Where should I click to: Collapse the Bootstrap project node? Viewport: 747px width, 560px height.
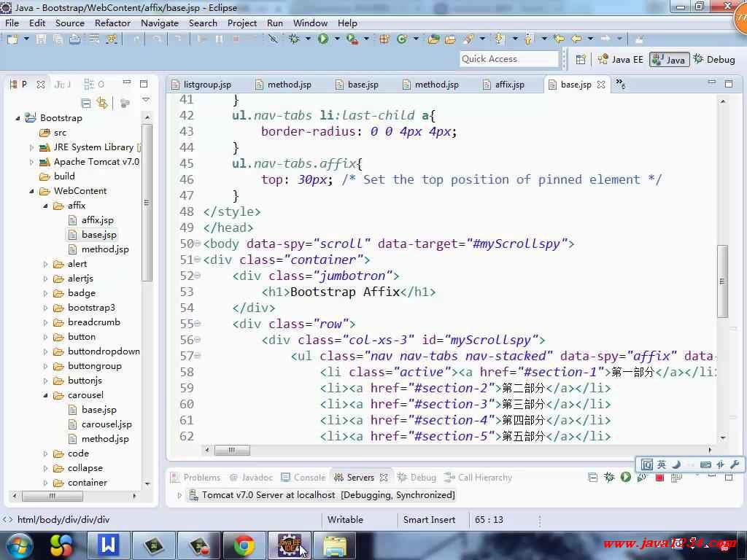click(18, 118)
